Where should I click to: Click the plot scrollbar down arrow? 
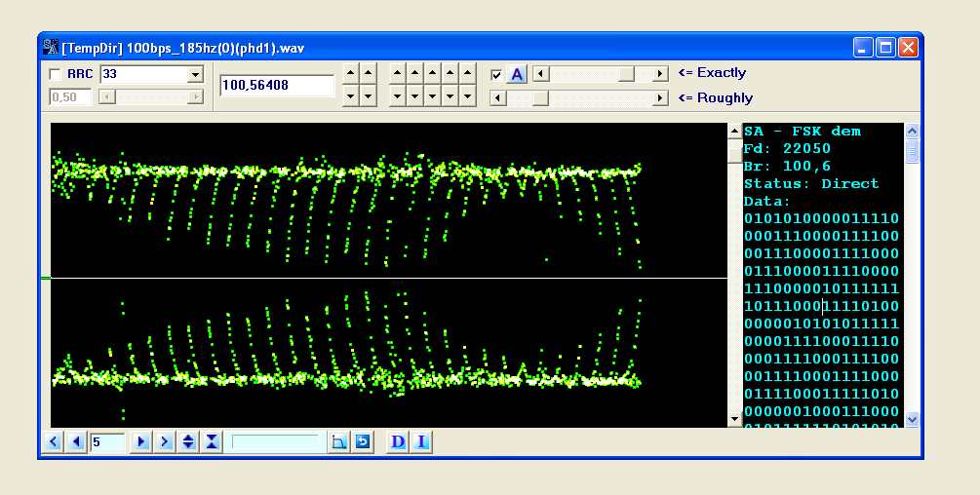pos(735,419)
